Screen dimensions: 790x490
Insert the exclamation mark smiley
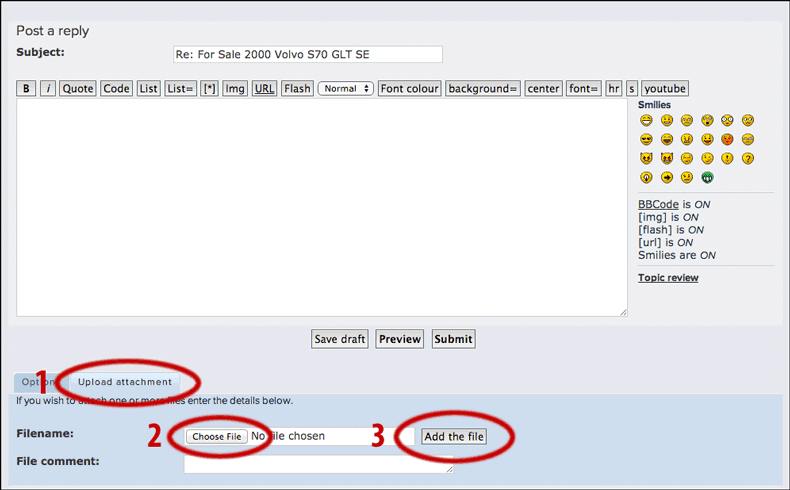(x=727, y=159)
